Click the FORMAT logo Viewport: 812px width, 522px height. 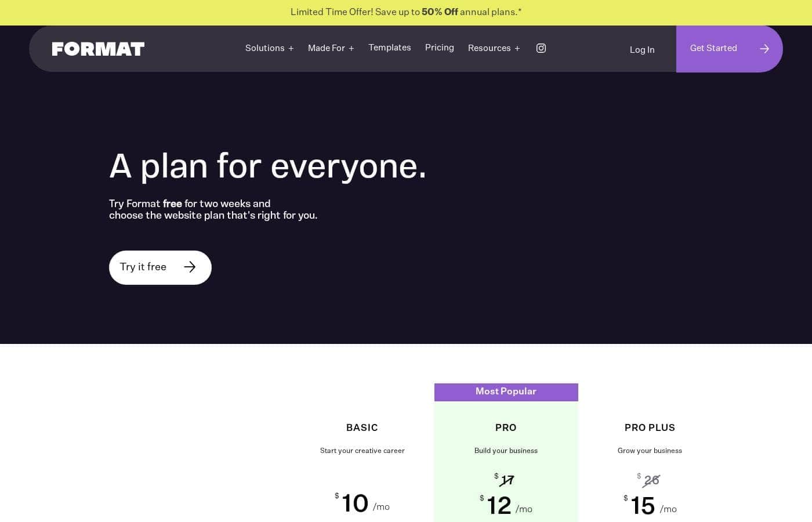click(98, 49)
